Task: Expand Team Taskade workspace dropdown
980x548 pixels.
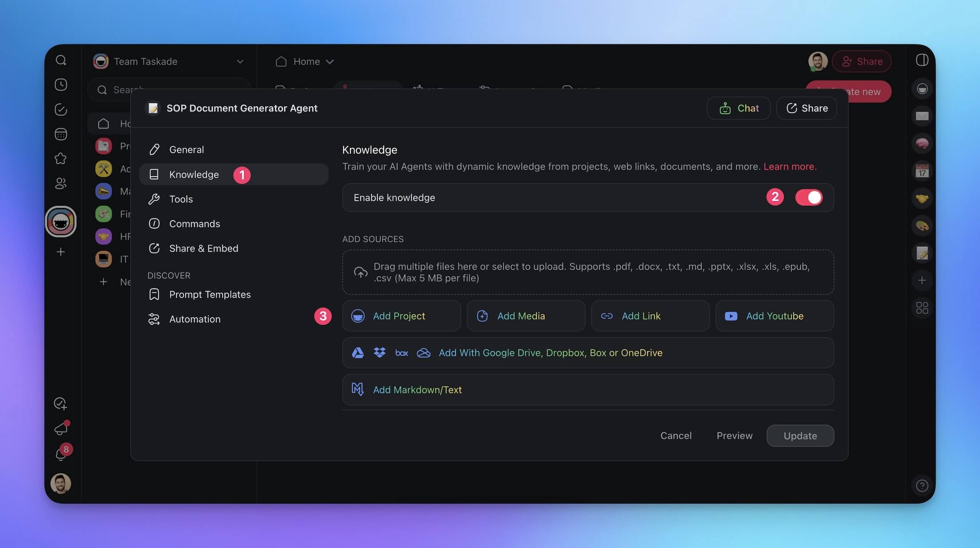Action: pyautogui.click(x=240, y=61)
